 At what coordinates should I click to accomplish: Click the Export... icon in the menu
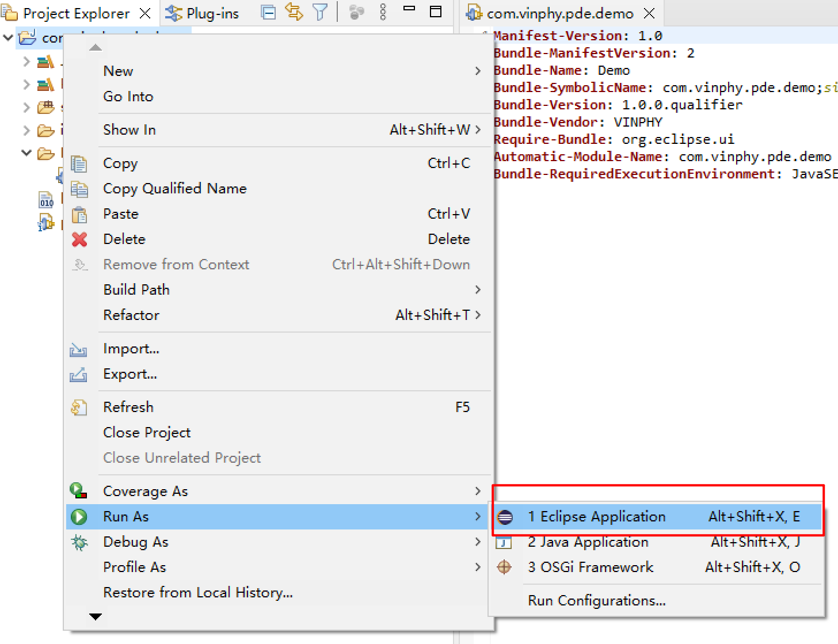click(x=78, y=375)
